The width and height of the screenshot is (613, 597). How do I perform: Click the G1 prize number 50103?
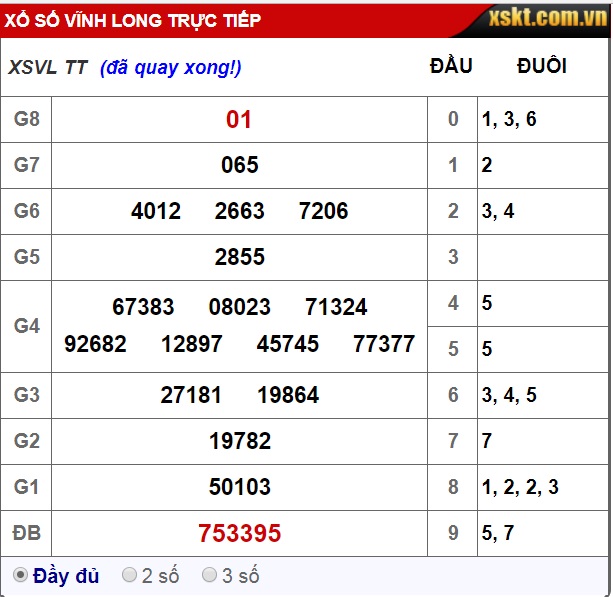pyautogui.click(x=239, y=487)
